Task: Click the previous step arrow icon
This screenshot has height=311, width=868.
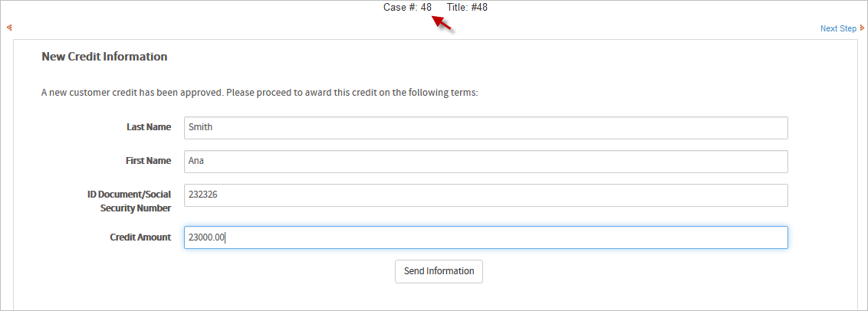Action: tap(9, 28)
